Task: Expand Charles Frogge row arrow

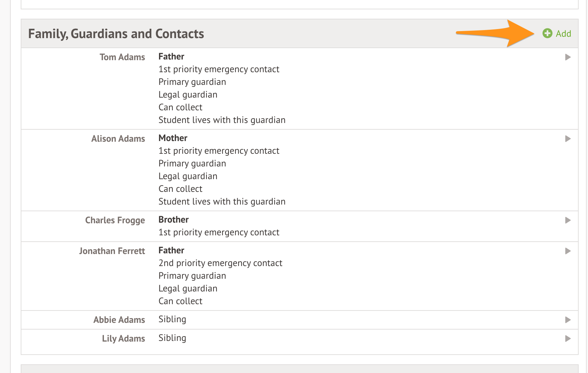Action: pos(568,220)
